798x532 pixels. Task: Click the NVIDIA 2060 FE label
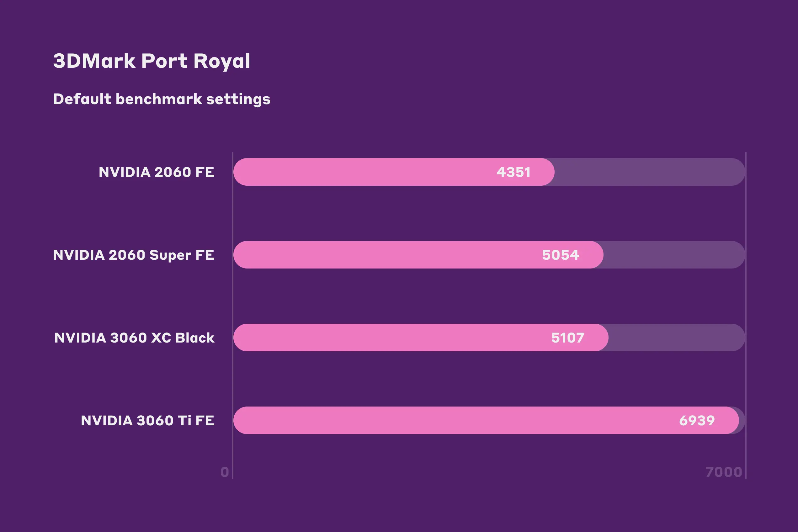click(x=157, y=172)
